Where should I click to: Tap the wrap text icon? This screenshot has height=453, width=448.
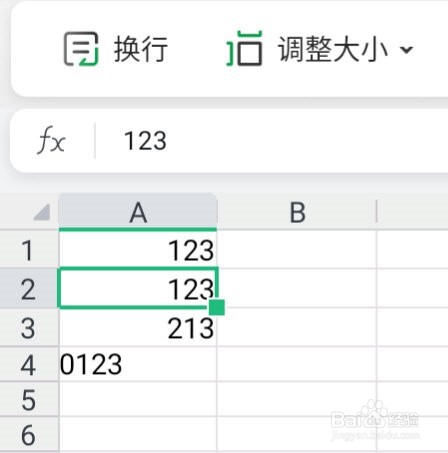click(81, 49)
